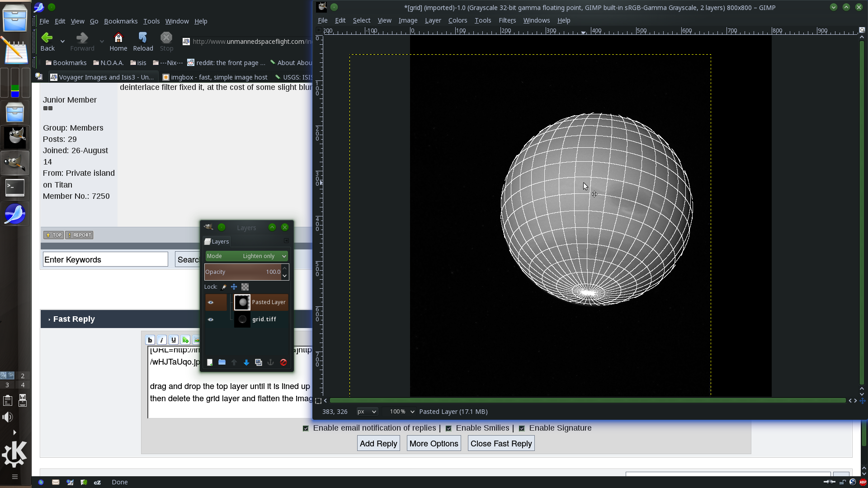Open volume control in panel
Image resolution: width=868 pixels, height=488 pixels.
[8, 417]
